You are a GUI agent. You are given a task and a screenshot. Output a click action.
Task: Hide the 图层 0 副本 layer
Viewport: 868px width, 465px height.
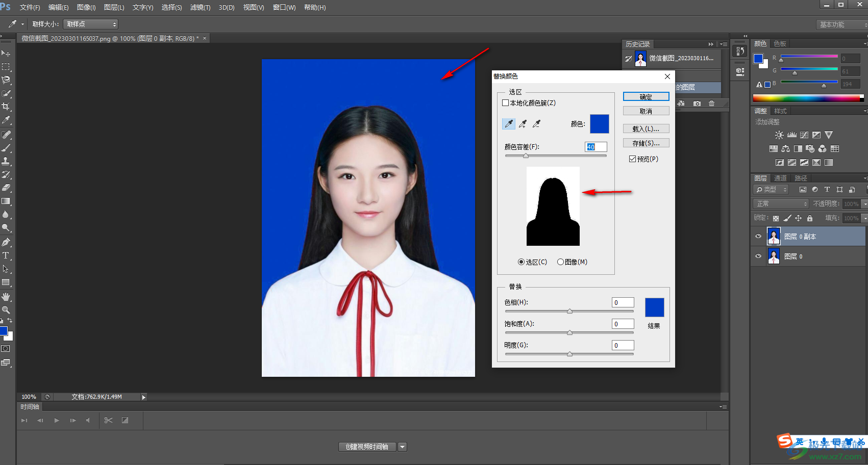click(758, 237)
